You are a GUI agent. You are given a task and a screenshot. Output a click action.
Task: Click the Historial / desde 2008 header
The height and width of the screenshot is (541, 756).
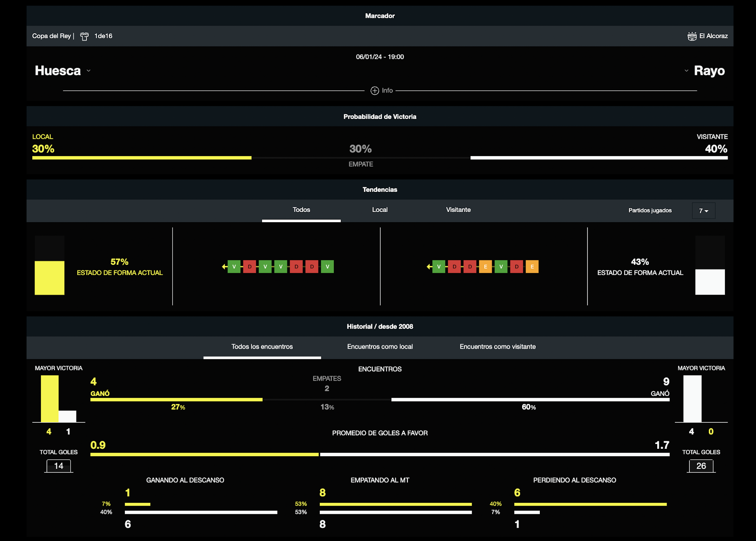click(x=380, y=327)
